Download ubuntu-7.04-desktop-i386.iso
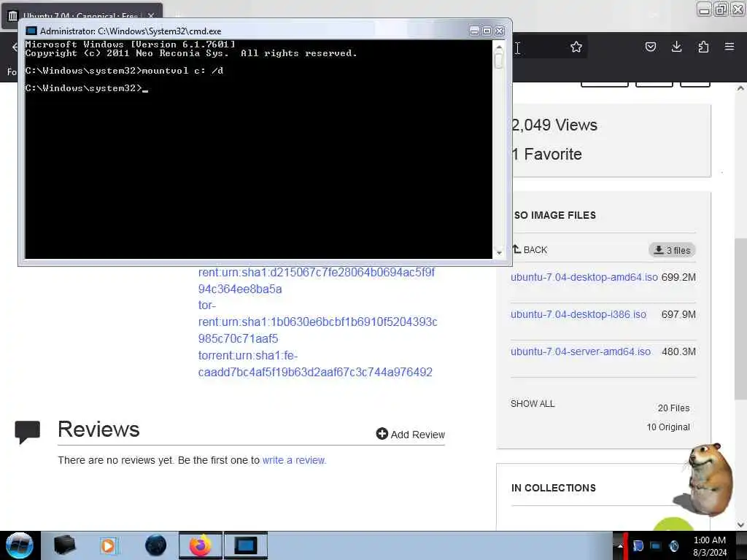The image size is (747, 560). point(578,314)
